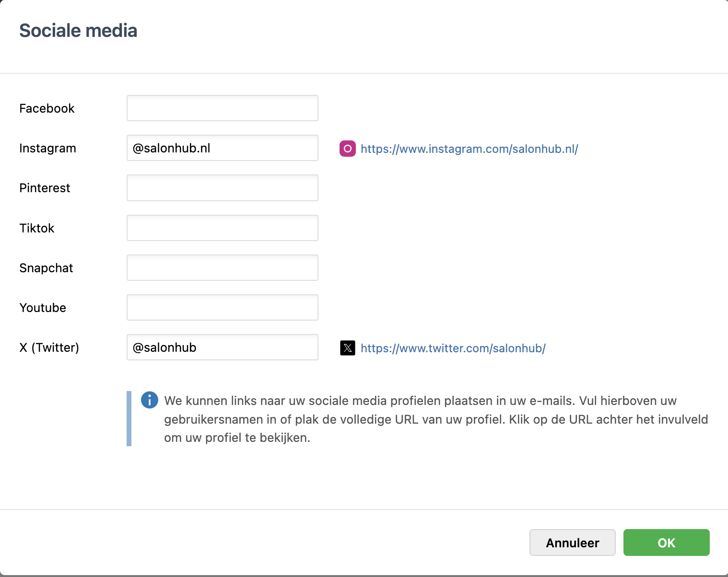Select the Pinterest input box
Viewport: 728px width, 577px height.
point(222,188)
